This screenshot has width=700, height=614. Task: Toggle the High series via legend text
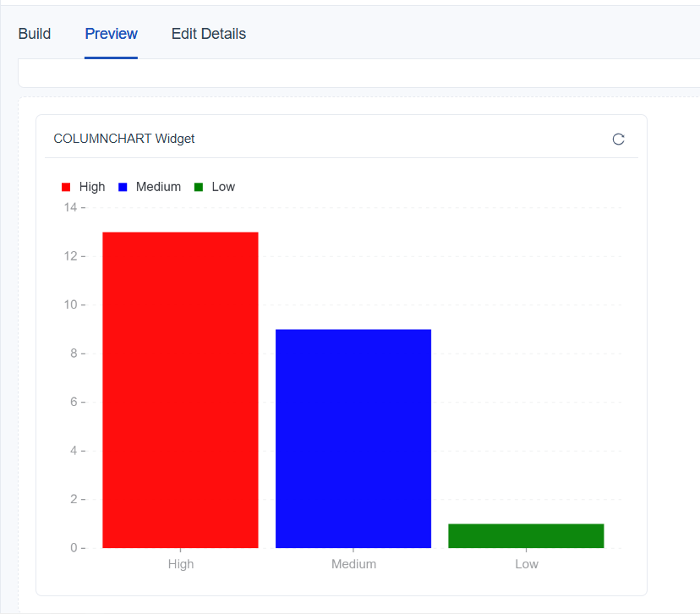click(92, 187)
